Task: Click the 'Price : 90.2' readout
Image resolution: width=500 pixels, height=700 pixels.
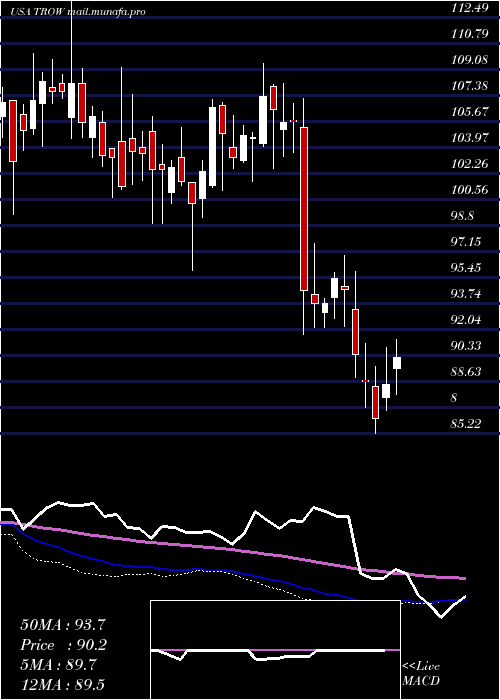Action: (x=63, y=645)
